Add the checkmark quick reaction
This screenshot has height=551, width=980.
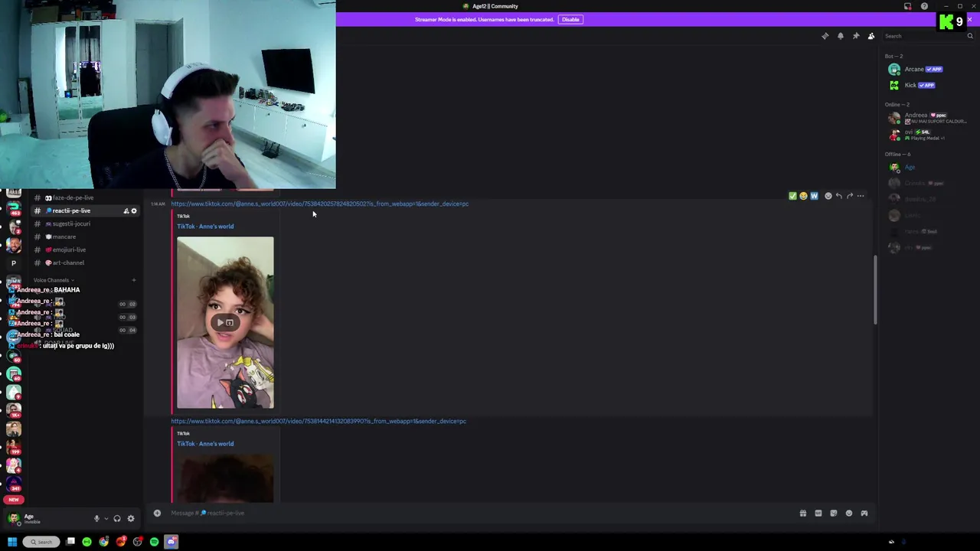tap(792, 197)
